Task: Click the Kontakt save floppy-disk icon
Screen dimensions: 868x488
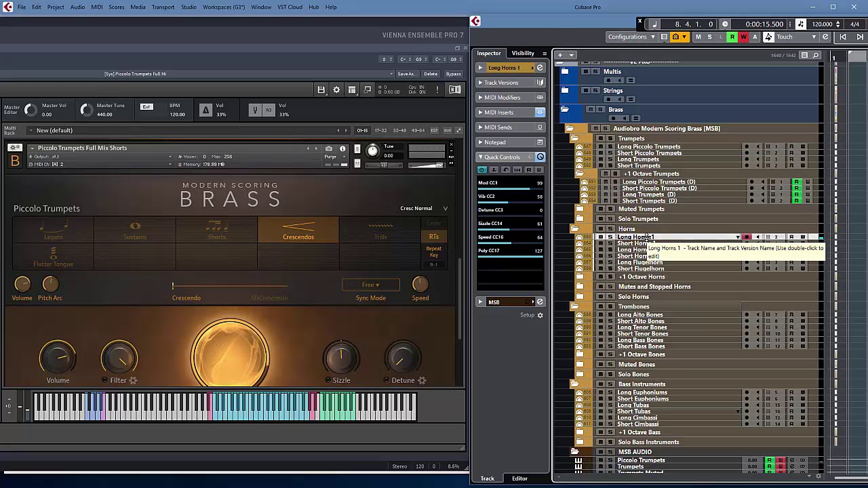Action: (321, 89)
